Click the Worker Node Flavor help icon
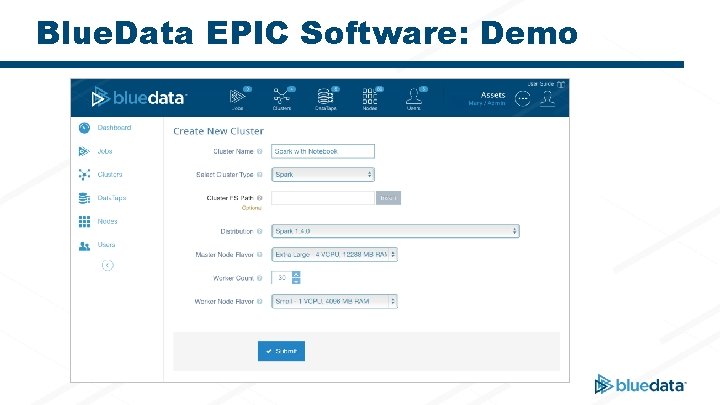 [x=259, y=302]
